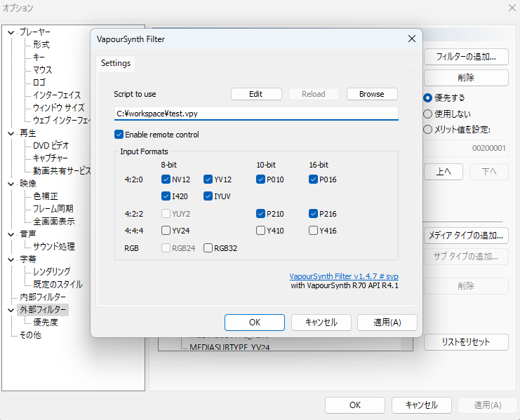The height and width of the screenshot is (420, 520).
Task: Switch to the Settings tab
Action: [x=116, y=63]
